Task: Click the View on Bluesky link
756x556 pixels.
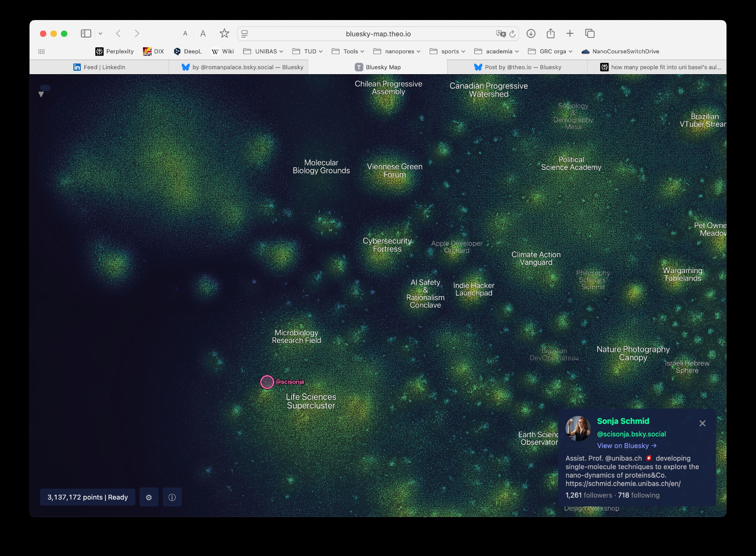Action: point(626,445)
